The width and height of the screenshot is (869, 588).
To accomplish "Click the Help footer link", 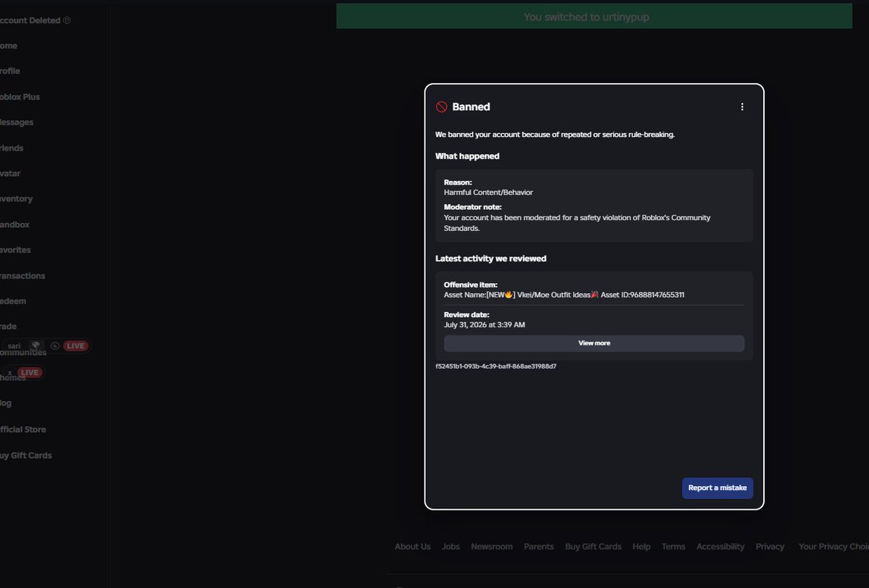I will pyautogui.click(x=641, y=547).
